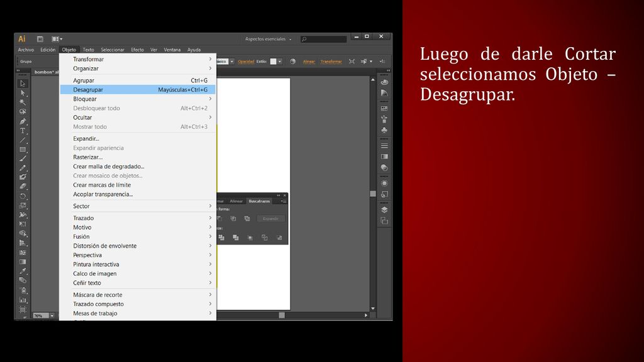The width and height of the screenshot is (644, 362).
Task: Expand the Bloquear submenu
Action: (x=138, y=99)
